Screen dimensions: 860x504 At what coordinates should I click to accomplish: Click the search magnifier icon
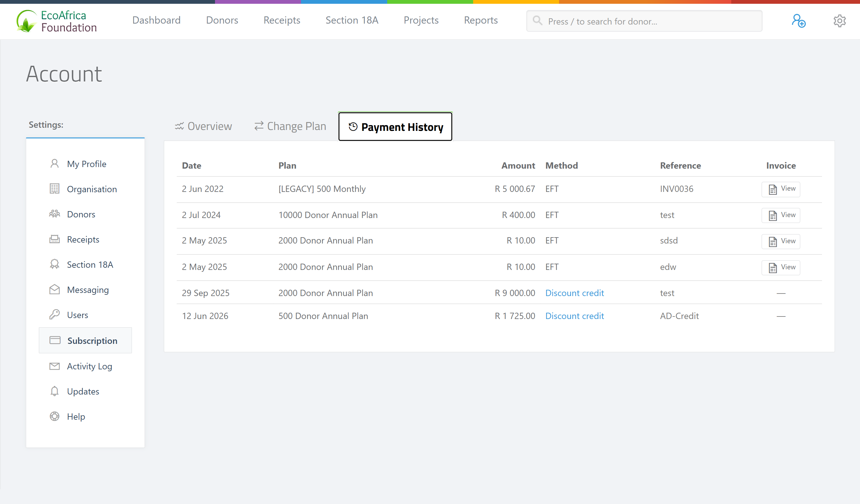click(x=538, y=20)
